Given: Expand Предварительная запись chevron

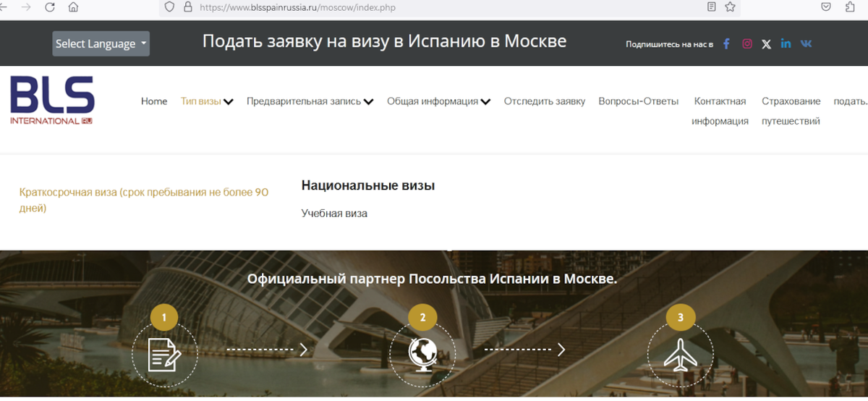Looking at the screenshot, I should coord(369,102).
